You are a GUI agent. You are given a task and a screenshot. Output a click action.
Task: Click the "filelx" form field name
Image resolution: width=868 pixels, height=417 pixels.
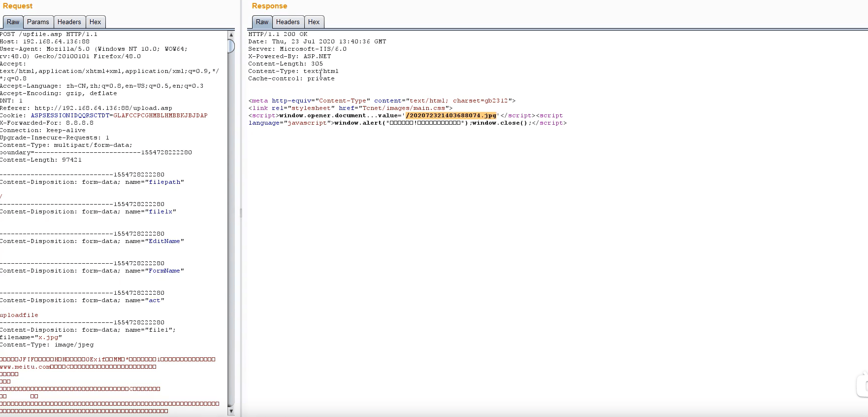coord(161,211)
